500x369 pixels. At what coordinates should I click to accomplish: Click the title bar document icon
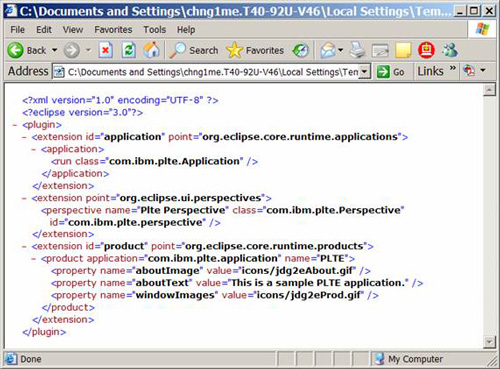(10, 10)
